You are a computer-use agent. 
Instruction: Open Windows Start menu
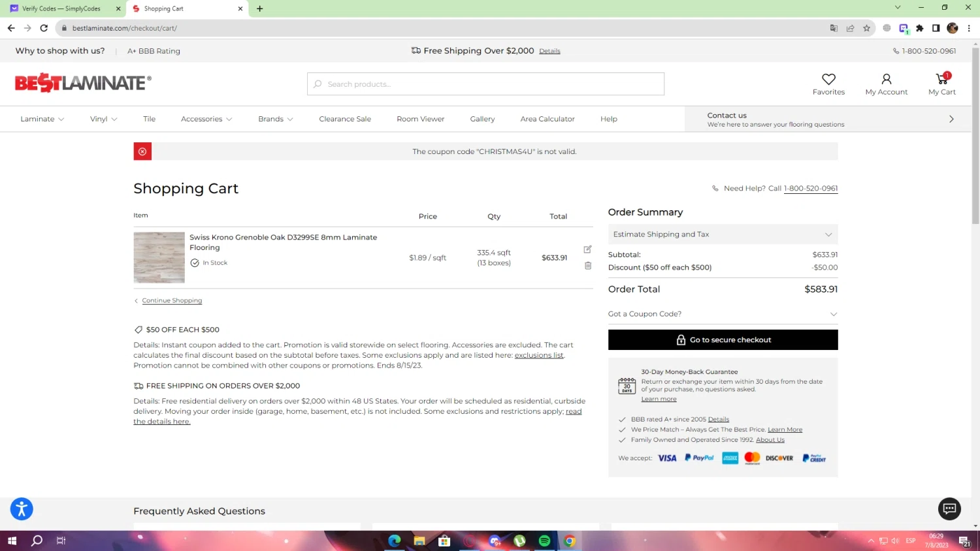click(12, 541)
